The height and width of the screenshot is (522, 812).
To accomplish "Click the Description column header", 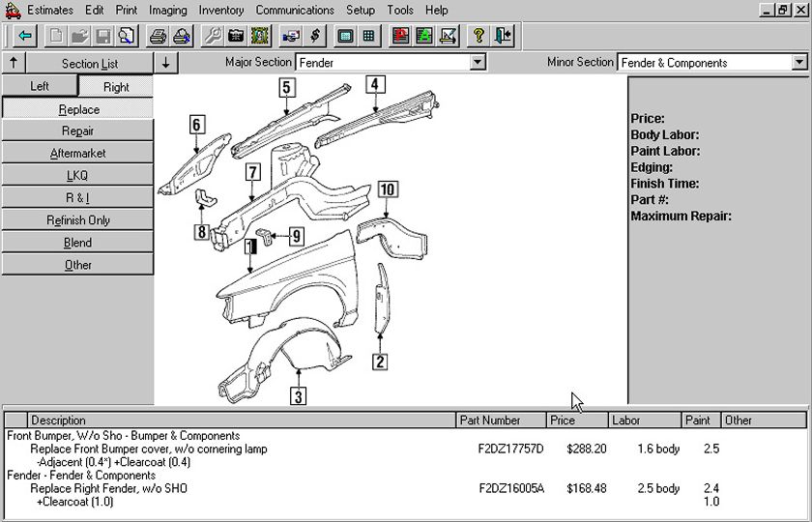I will click(x=242, y=420).
